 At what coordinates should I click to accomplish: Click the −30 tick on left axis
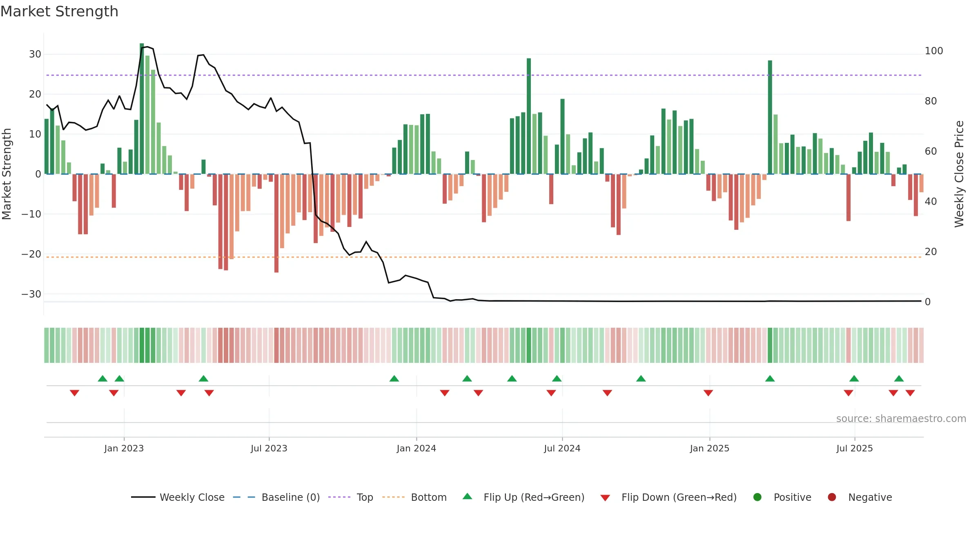[31, 294]
